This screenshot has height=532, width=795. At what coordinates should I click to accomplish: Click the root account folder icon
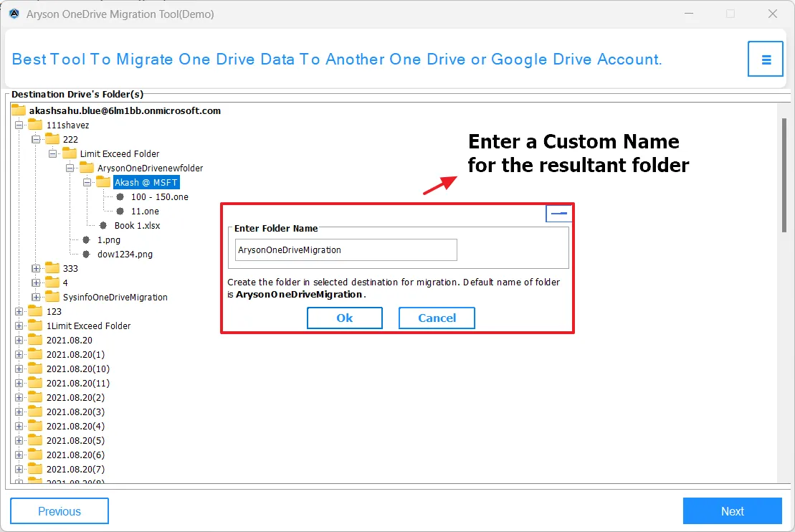pyautogui.click(x=19, y=110)
